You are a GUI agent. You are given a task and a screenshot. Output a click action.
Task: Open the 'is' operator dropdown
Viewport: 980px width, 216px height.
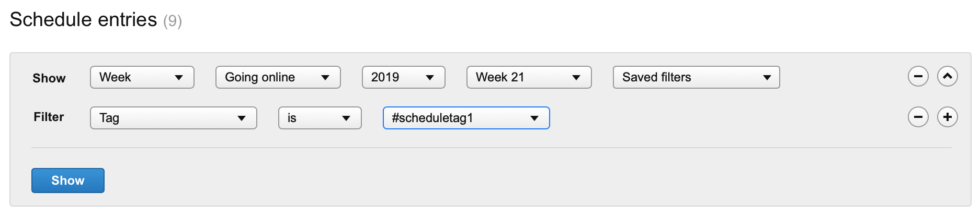(x=320, y=118)
